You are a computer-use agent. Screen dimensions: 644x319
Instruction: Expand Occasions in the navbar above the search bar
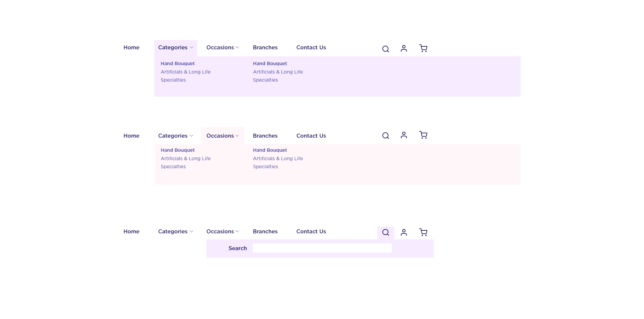223,232
